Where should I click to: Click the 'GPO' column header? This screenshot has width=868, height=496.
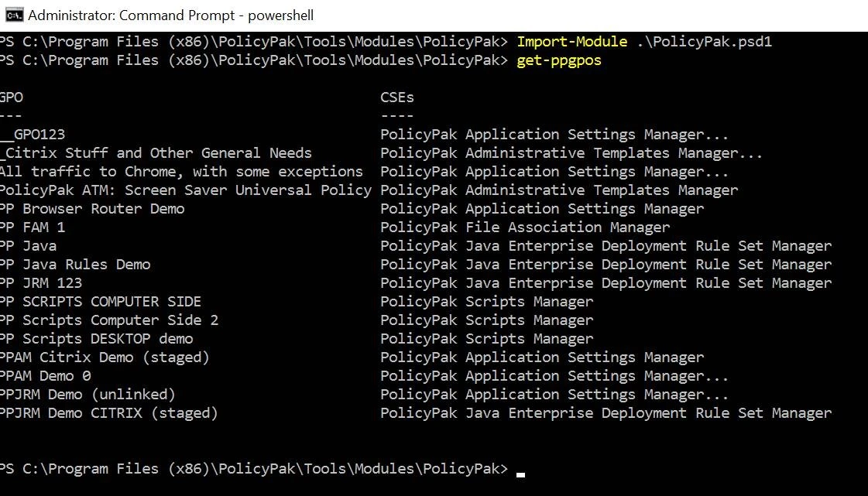click(x=11, y=97)
